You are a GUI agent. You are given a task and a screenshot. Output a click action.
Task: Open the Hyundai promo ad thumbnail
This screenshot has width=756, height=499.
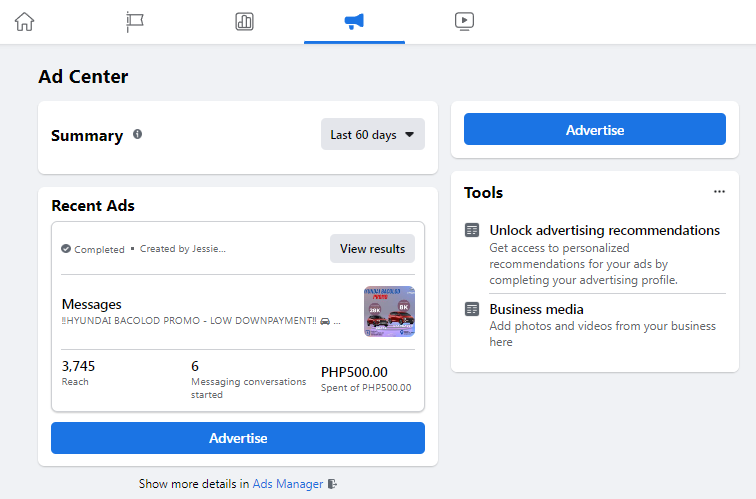point(389,311)
